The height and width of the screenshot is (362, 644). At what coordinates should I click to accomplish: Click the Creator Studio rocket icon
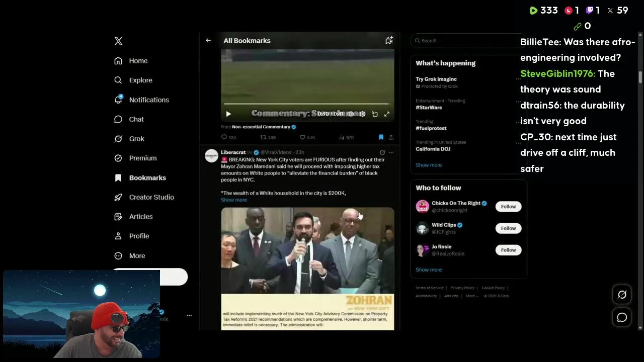[118, 198]
